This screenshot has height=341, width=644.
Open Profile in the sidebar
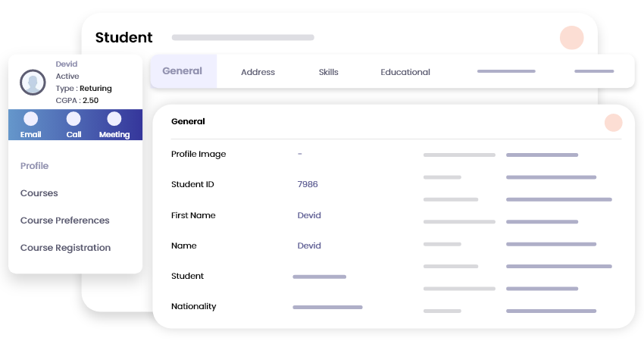(35, 166)
